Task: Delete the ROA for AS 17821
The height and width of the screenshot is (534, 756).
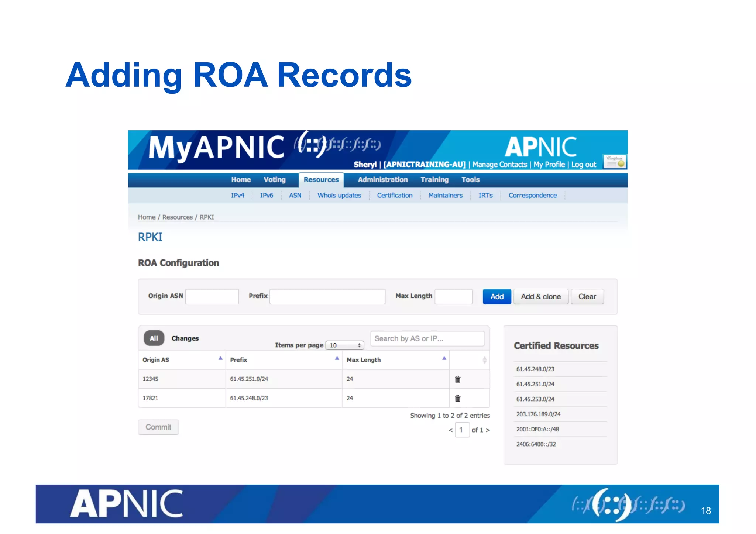Action: pyautogui.click(x=457, y=398)
